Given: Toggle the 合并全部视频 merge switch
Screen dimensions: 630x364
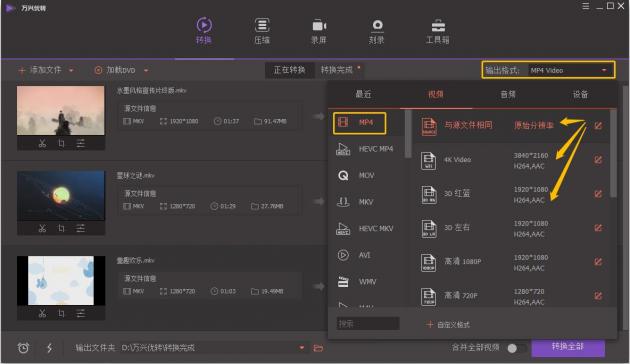Looking at the screenshot, I should (x=516, y=348).
